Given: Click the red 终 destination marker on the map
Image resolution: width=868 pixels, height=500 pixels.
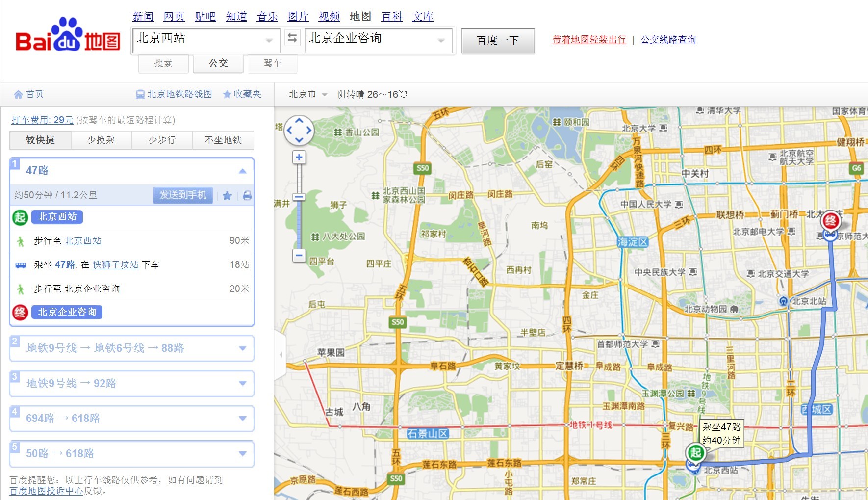Looking at the screenshot, I should (x=831, y=221).
